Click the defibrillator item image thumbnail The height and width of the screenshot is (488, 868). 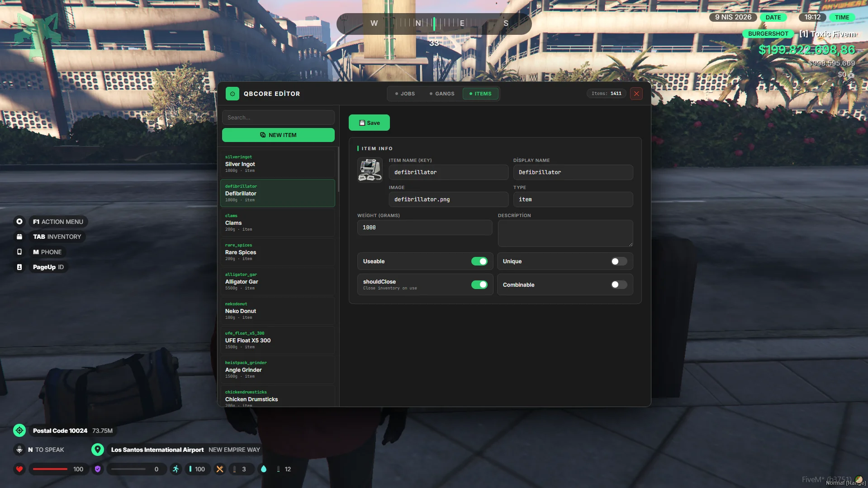[370, 170]
